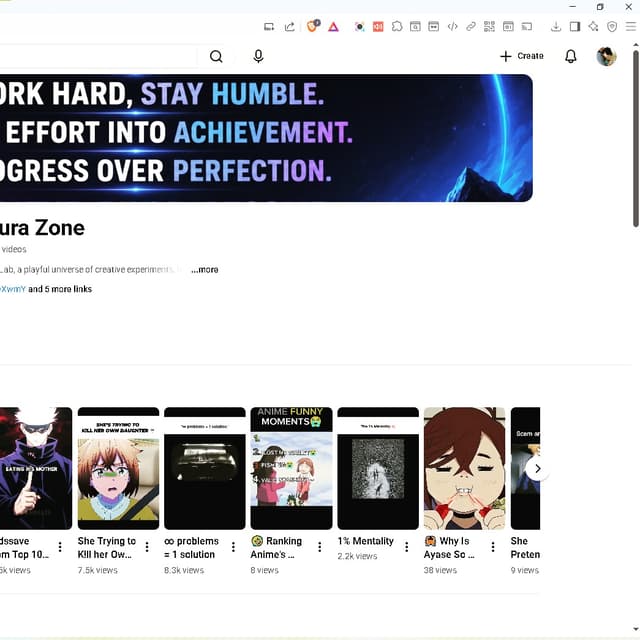
Task: Open the account avatar menu
Action: [x=606, y=56]
